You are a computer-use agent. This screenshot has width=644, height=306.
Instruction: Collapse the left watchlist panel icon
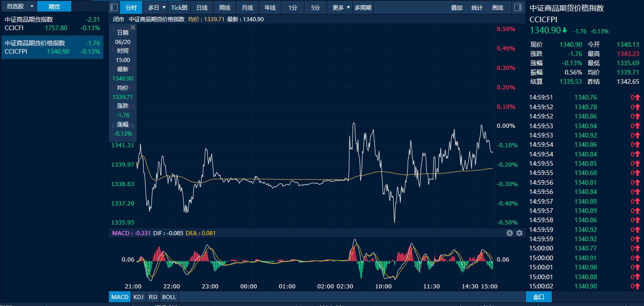pyautogui.click(x=114, y=7)
